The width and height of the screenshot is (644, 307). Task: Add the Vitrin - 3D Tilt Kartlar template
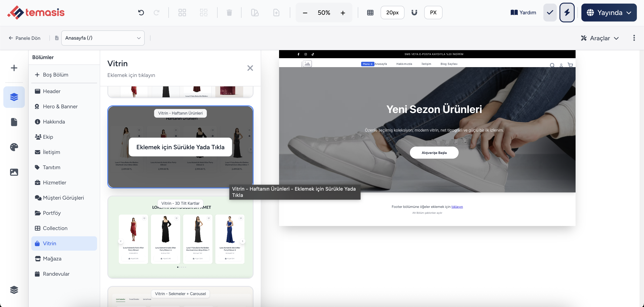[180, 237]
